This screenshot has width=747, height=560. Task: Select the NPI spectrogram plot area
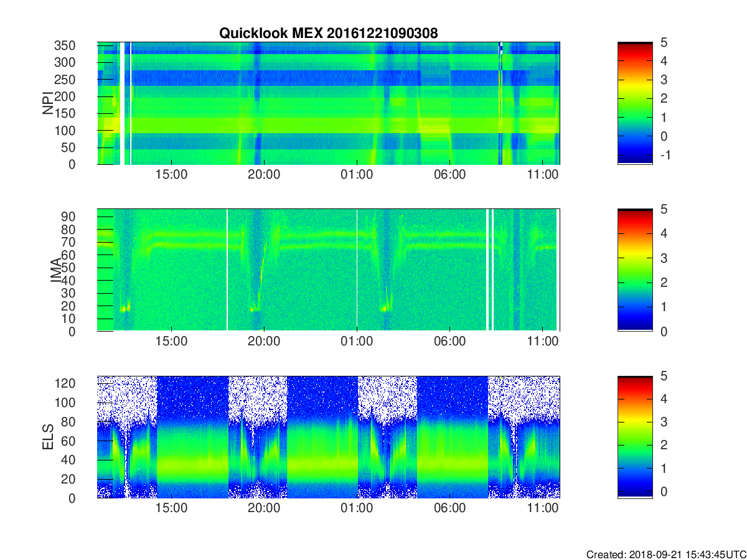[x=329, y=103]
